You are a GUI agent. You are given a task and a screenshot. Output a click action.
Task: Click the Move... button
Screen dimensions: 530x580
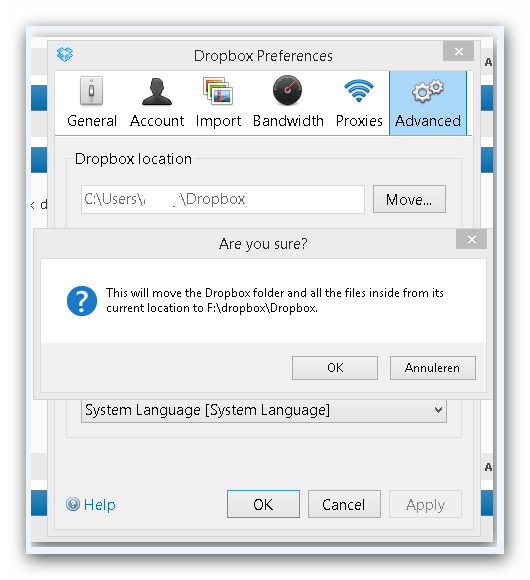pos(409,199)
